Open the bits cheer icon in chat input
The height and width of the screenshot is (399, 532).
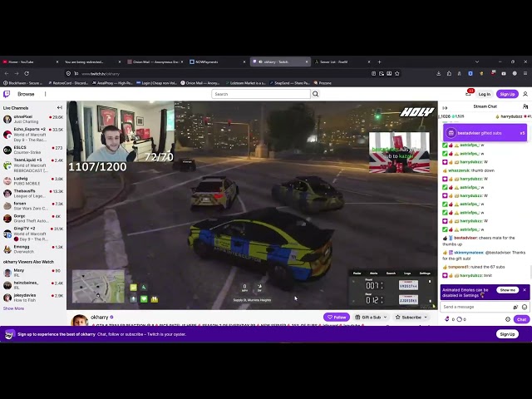point(515,307)
